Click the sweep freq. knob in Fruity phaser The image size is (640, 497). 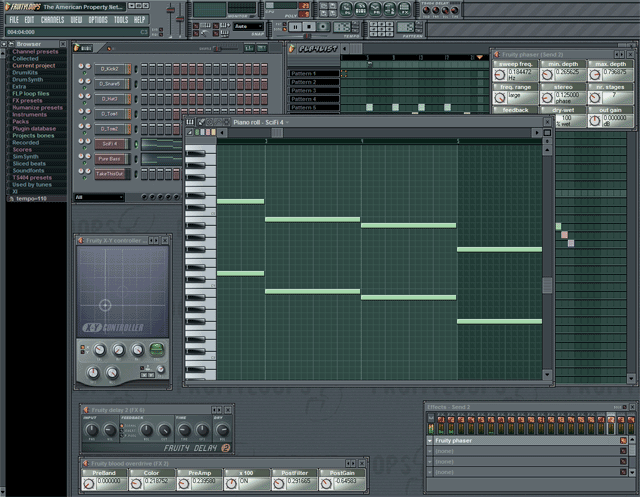point(500,75)
